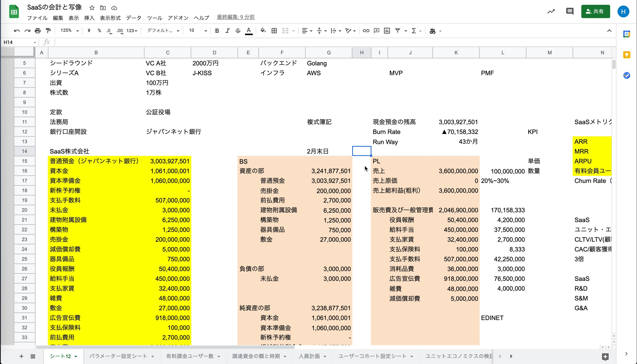Open the 最終編集: 9 分前 history link
The image size is (637, 364).
(x=236, y=17)
